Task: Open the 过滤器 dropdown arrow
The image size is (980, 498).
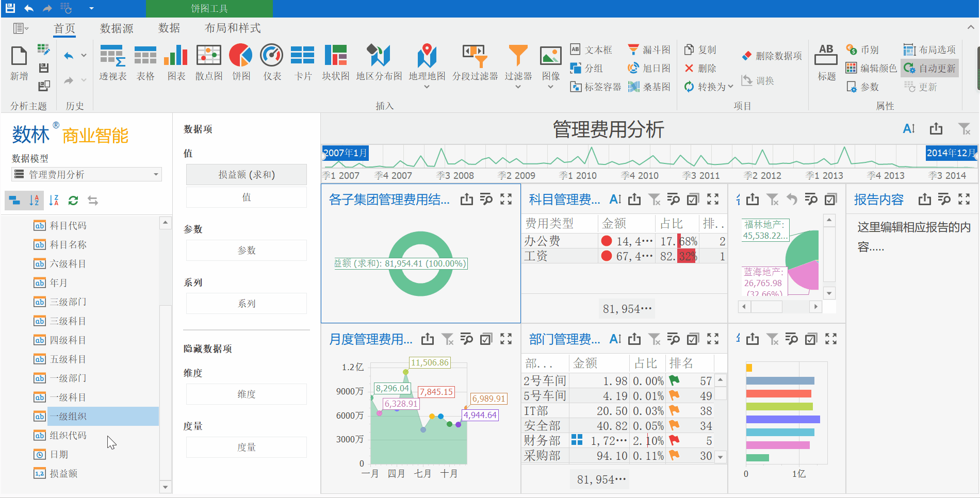Action: (x=518, y=87)
